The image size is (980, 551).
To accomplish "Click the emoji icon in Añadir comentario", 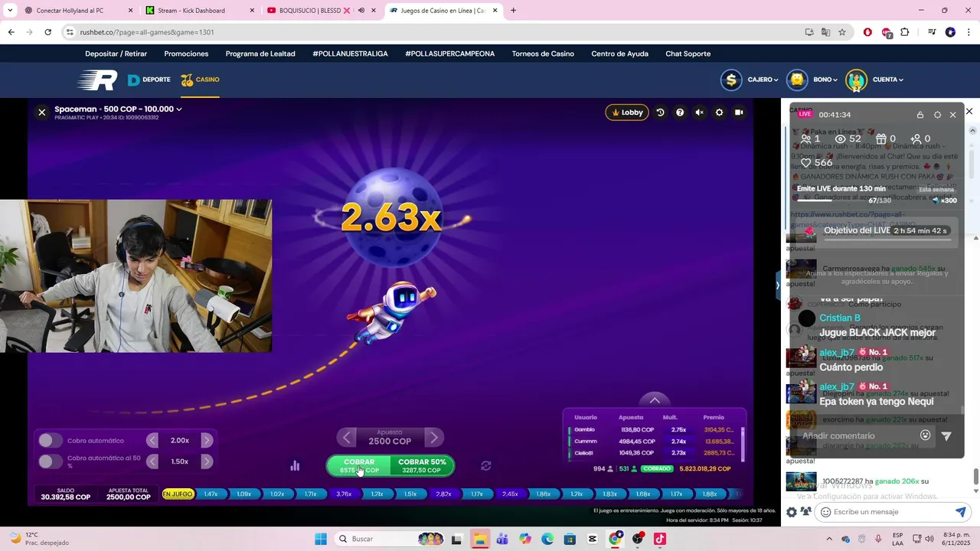I will [x=925, y=435].
